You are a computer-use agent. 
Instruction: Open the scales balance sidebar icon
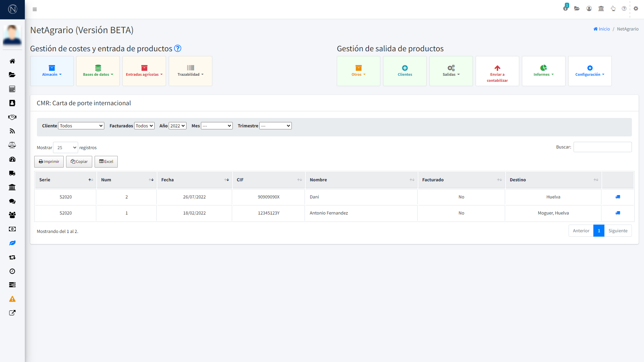coord(12,145)
